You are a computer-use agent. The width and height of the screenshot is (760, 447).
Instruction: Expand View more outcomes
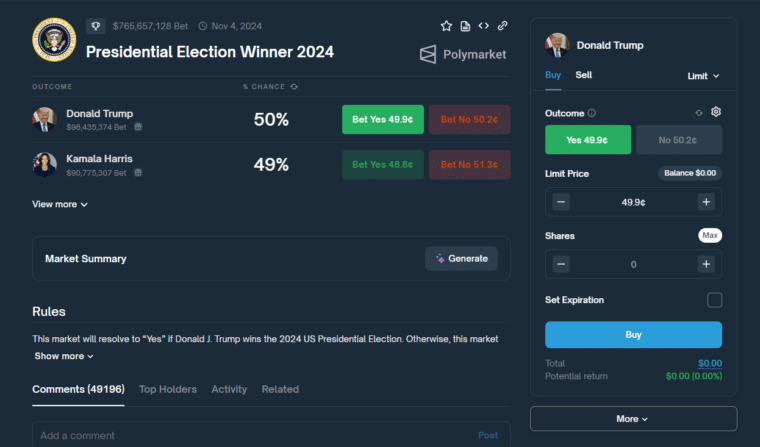60,204
